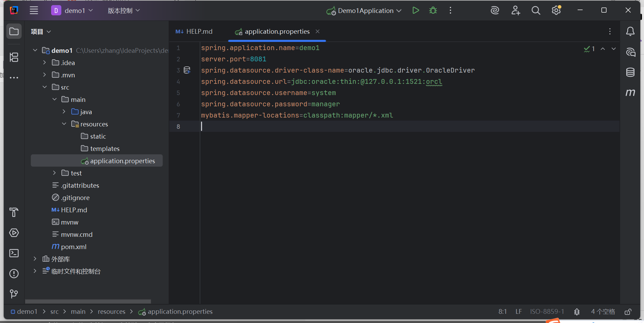Open the Build tool window
The height and width of the screenshot is (323, 644).
click(14, 212)
